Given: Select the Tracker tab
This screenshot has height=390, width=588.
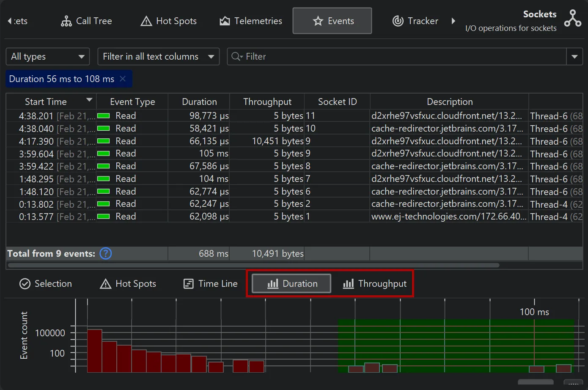Looking at the screenshot, I should [415, 21].
